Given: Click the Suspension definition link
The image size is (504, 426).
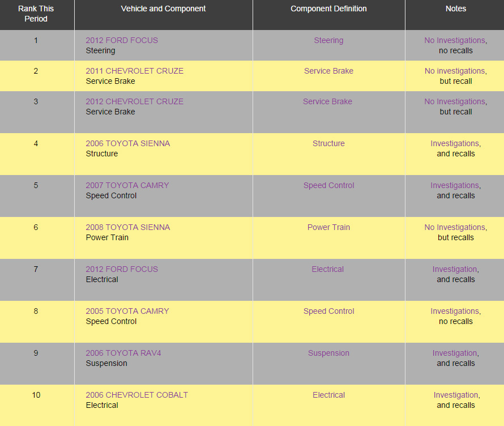Looking at the screenshot, I should pos(328,353).
